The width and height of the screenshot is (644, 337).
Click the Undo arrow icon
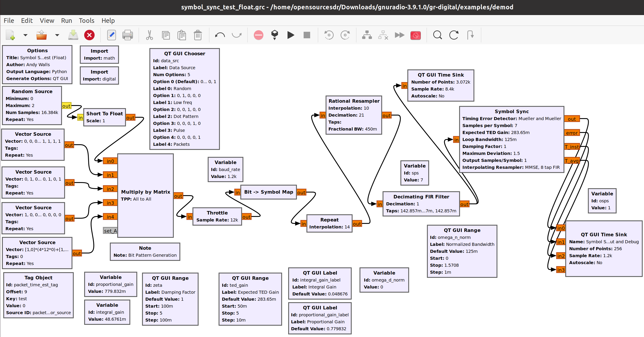coord(220,35)
